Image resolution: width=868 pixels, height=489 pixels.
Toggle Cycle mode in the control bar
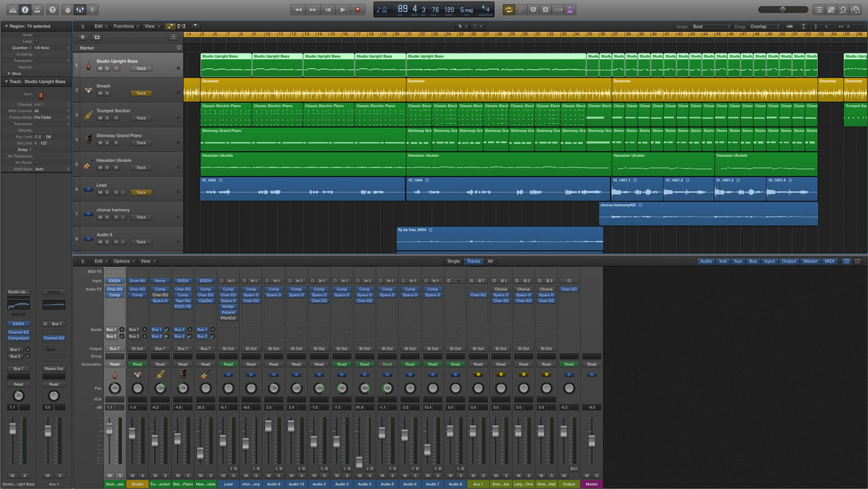click(x=508, y=10)
